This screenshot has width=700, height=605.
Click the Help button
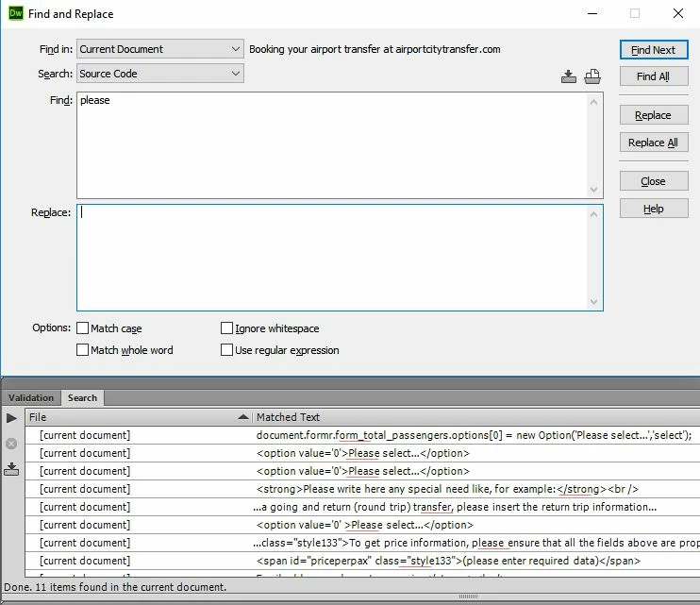click(654, 209)
